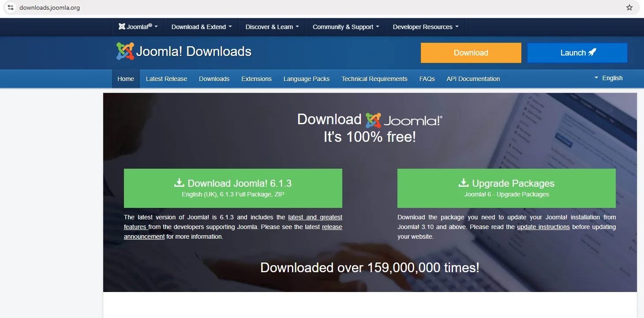Click the Joomla! Downloads logo icon
This screenshot has width=644, height=318.
(125, 52)
